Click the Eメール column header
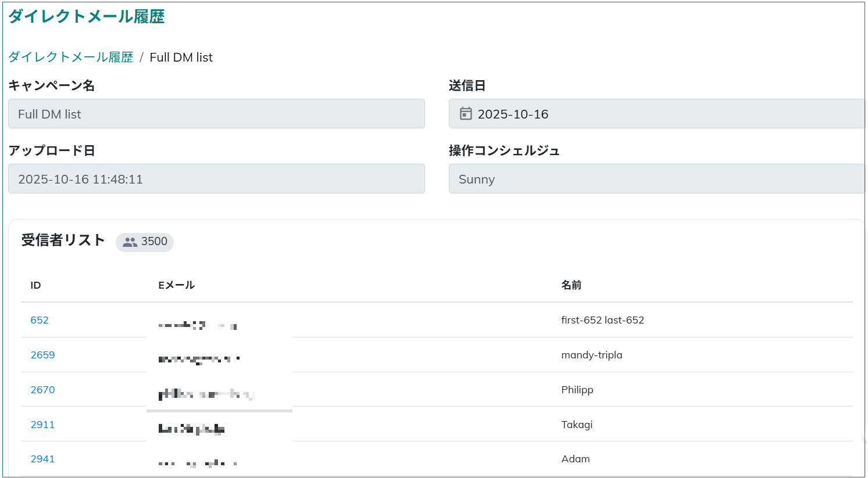 pyautogui.click(x=176, y=285)
